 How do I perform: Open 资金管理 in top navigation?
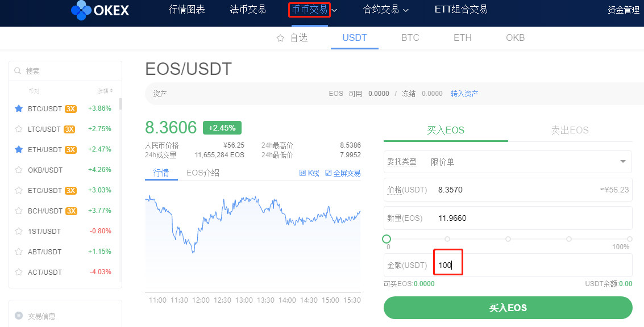(x=624, y=10)
